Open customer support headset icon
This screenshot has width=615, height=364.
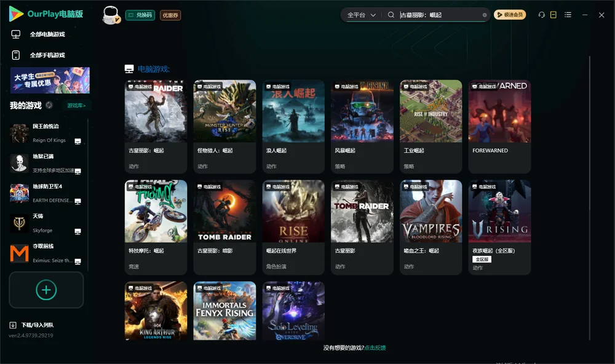pyautogui.click(x=542, y=15)
